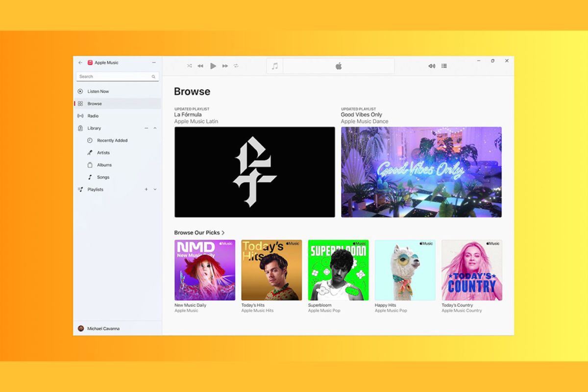
Task: Click the Search input field
Action: click(115, 76)
